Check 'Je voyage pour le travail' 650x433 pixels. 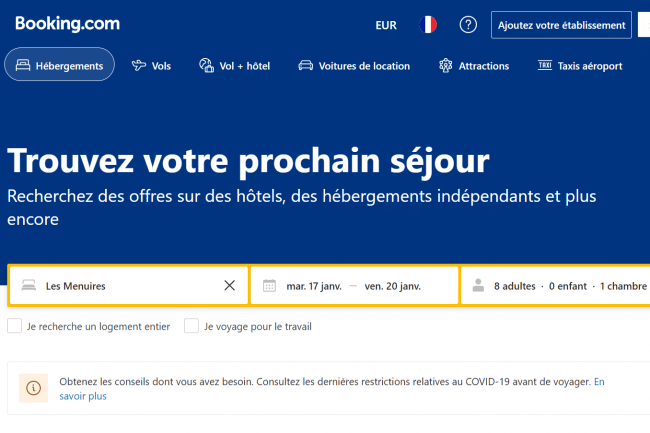pyautogui.click(x=192, y=326)
